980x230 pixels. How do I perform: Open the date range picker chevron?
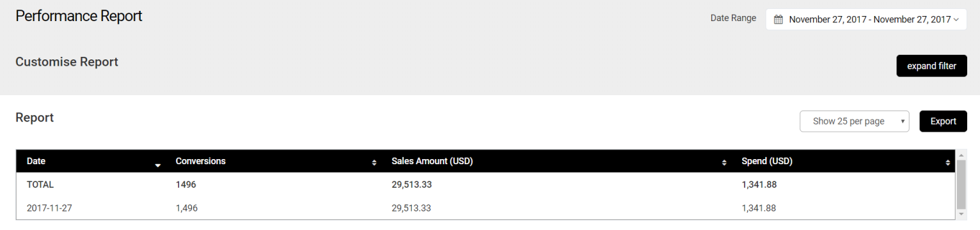point(956,20)
